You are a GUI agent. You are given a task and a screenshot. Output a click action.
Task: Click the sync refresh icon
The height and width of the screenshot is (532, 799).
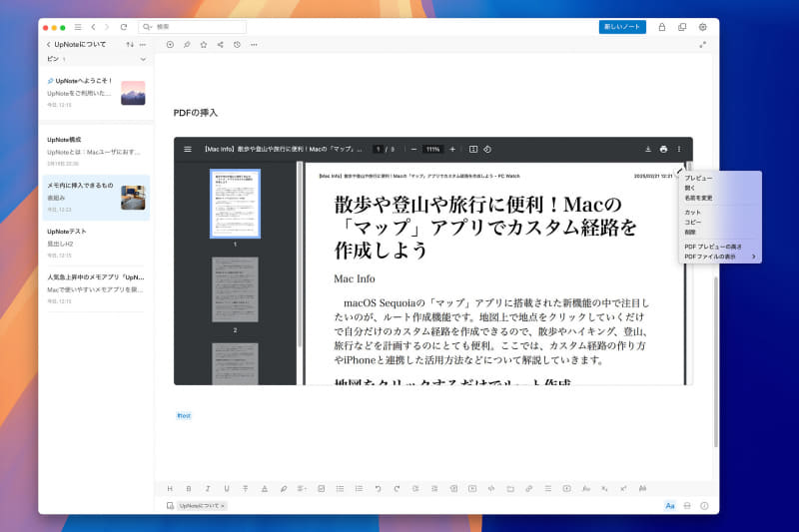(x=123, y=27)
